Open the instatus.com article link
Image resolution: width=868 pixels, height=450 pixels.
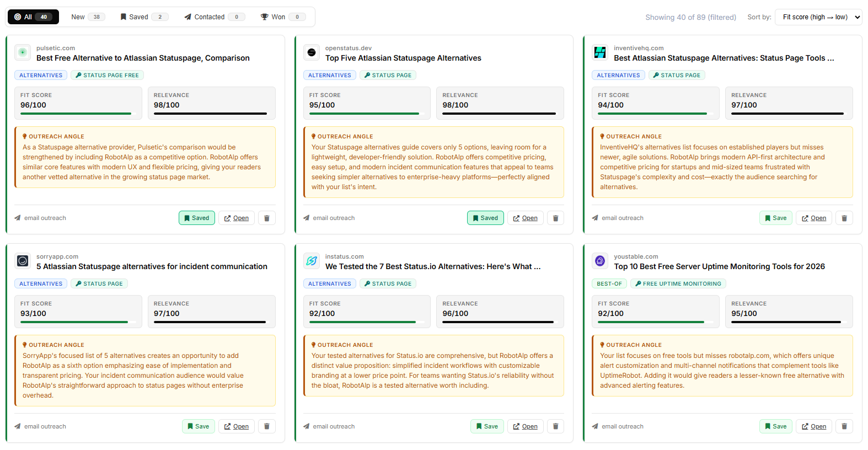click(x=526, y=426)
